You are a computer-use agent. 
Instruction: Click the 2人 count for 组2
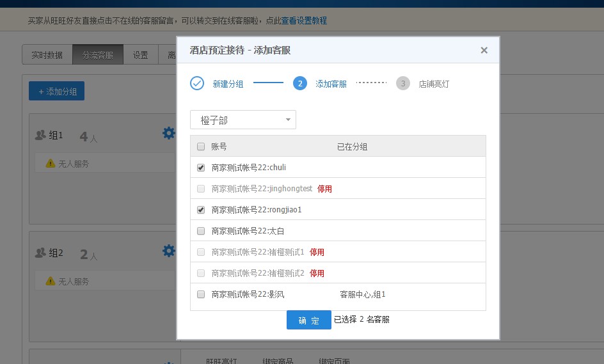88,254
